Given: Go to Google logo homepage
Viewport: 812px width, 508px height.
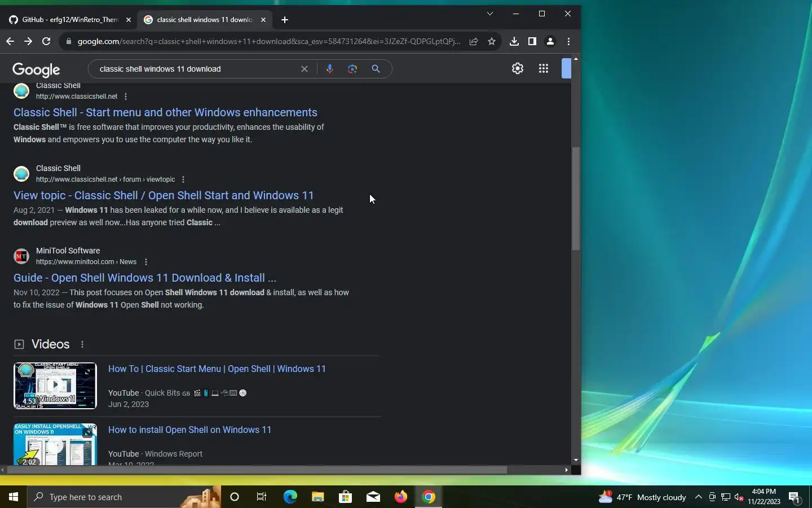Looking at the screenshot, I should tap(36, 69).
